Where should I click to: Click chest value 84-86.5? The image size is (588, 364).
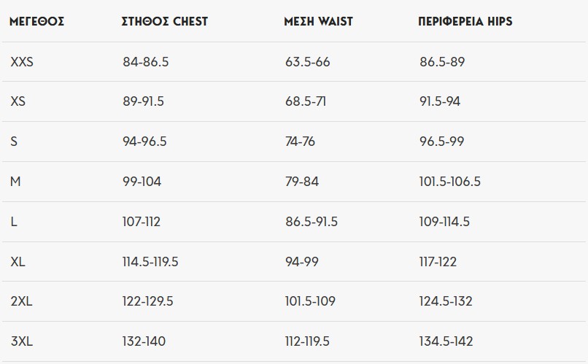pos(146,62)
